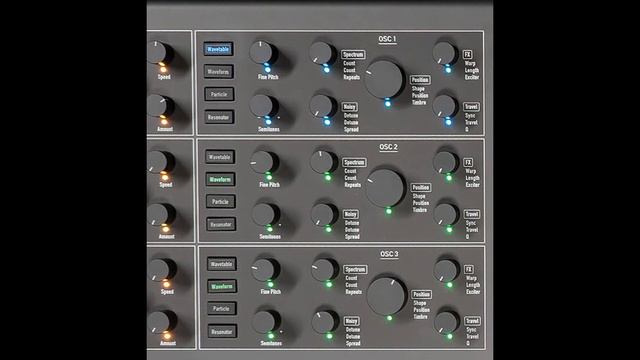
Task: Click the green LED under OSC 2 Position knob
Action: pyautogui.click(x=389, y=211)
